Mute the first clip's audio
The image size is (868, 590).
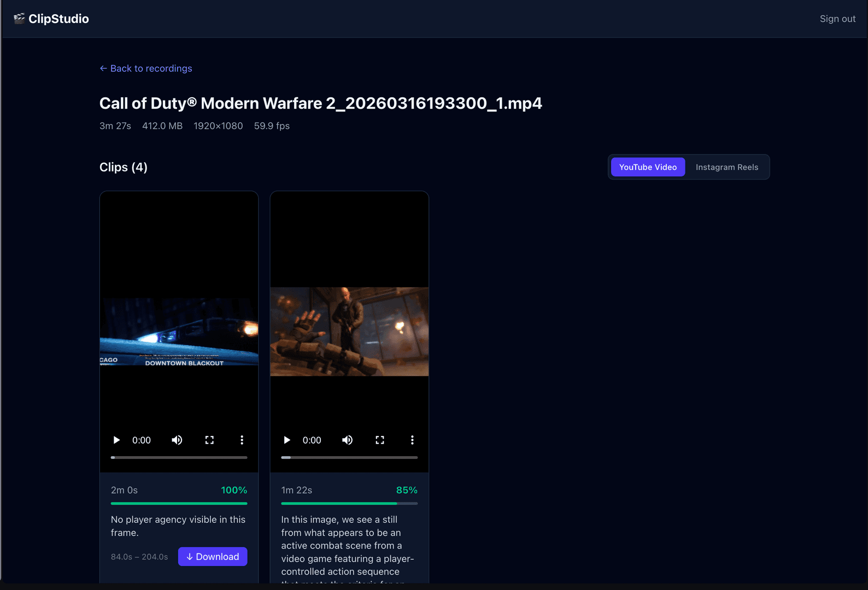[177, 440]
